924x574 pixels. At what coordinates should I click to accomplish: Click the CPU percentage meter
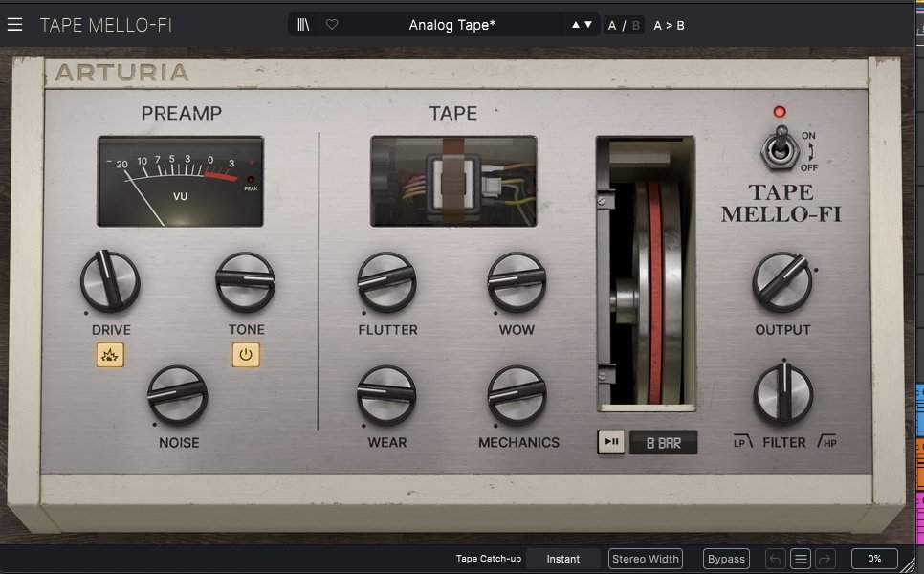coord(872,558)
